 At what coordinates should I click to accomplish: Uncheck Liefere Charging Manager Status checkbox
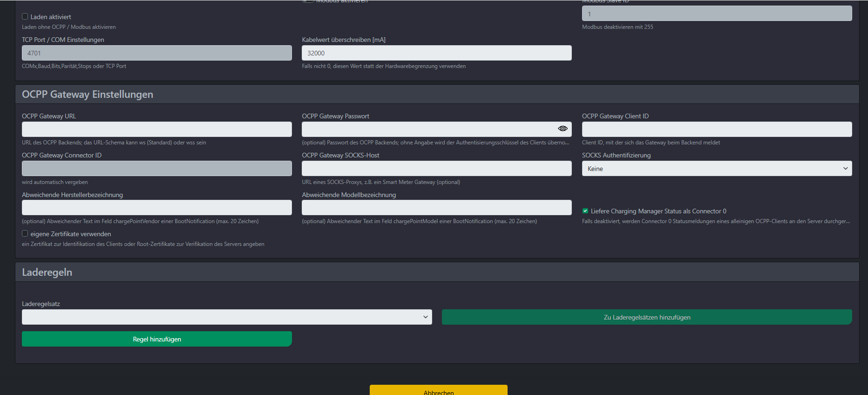tap(585, 211)
